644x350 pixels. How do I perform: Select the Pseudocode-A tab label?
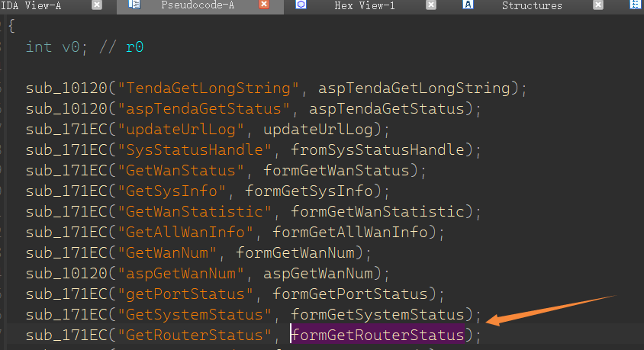pyautogui.click(x=195, y=5)
